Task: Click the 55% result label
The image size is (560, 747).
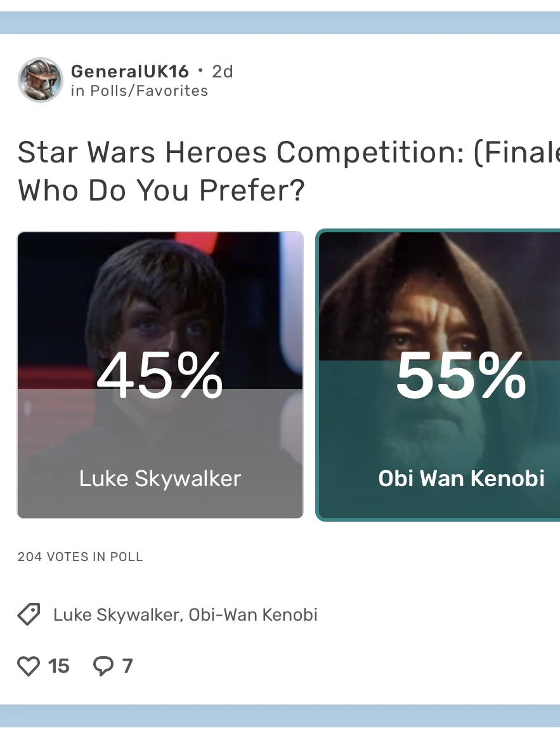Action: pyautogui.click(x=460, y=376)
